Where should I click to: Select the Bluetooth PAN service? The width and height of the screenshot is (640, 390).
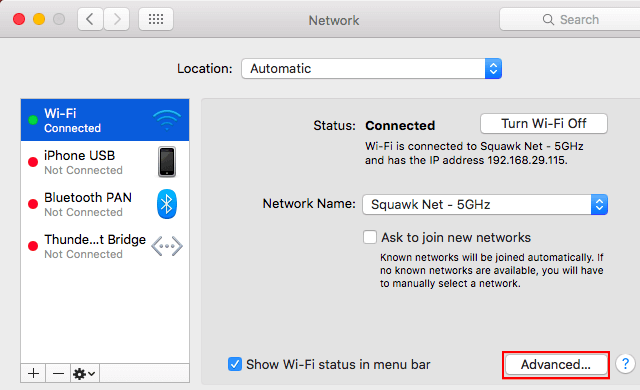pos(105,204)
